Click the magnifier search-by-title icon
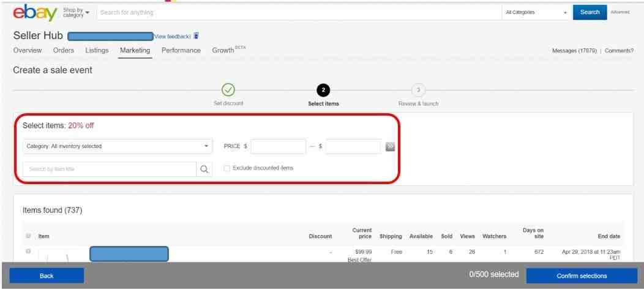This screenshot has width=644, height=290. click(x=204, y=169)
